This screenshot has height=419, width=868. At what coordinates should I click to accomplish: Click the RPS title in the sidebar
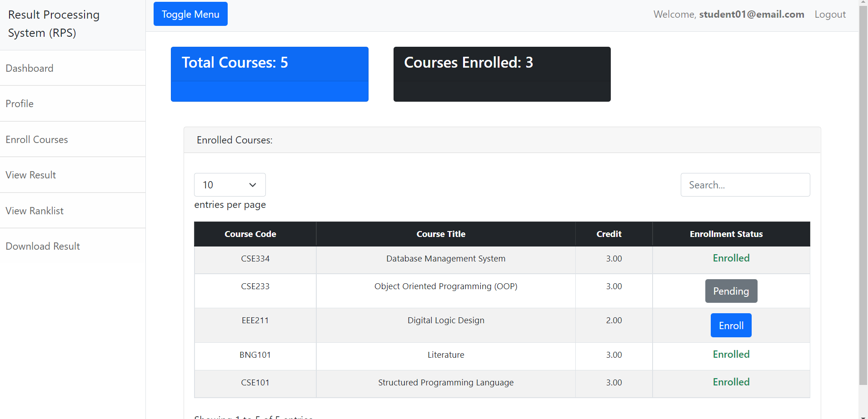[53, 23]
